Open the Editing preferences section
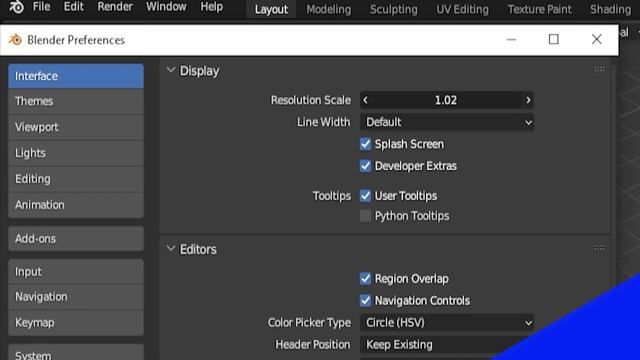 (x=76, y=179)
